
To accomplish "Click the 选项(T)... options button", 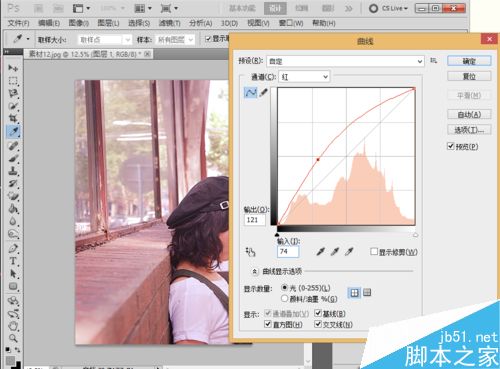I will 469,130.
